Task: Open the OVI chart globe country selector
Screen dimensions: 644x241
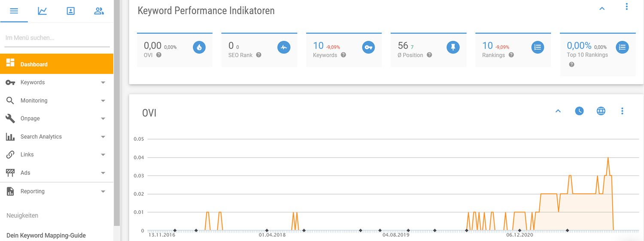Action: (x=601, y=111)
